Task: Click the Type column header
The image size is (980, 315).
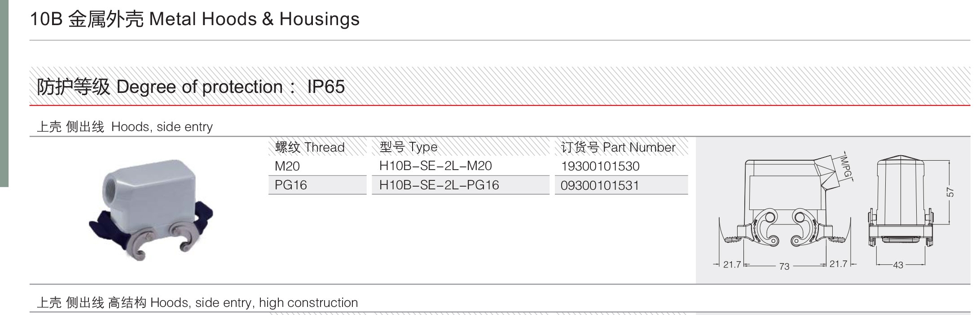Action: 409,147
